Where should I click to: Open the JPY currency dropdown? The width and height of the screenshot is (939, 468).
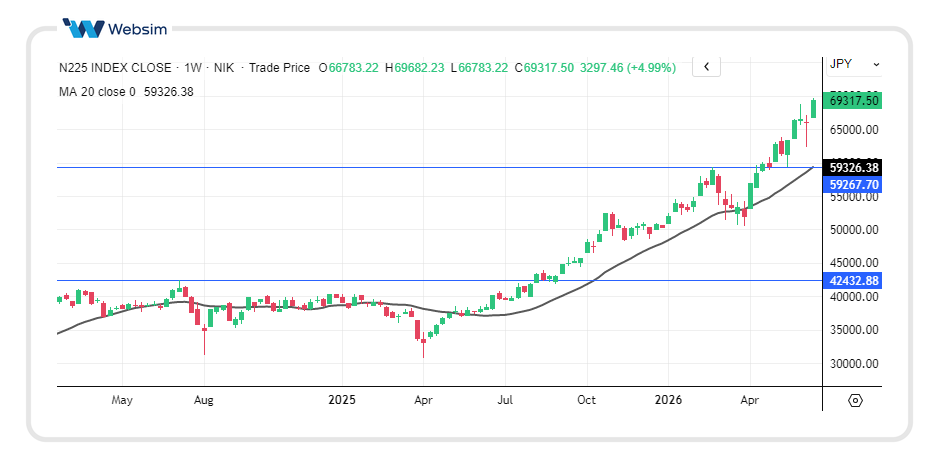click(x=854, y=65)
